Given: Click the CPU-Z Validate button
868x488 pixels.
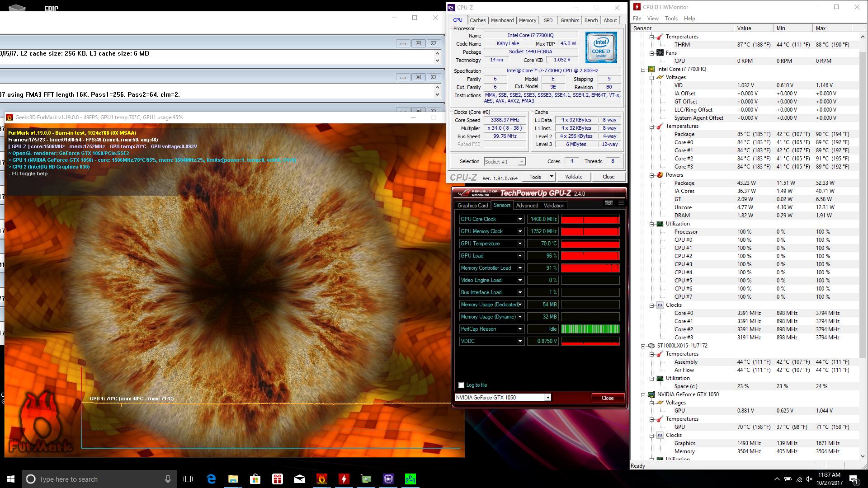Looking at the screenshot, I should click(x=574, y=177).
